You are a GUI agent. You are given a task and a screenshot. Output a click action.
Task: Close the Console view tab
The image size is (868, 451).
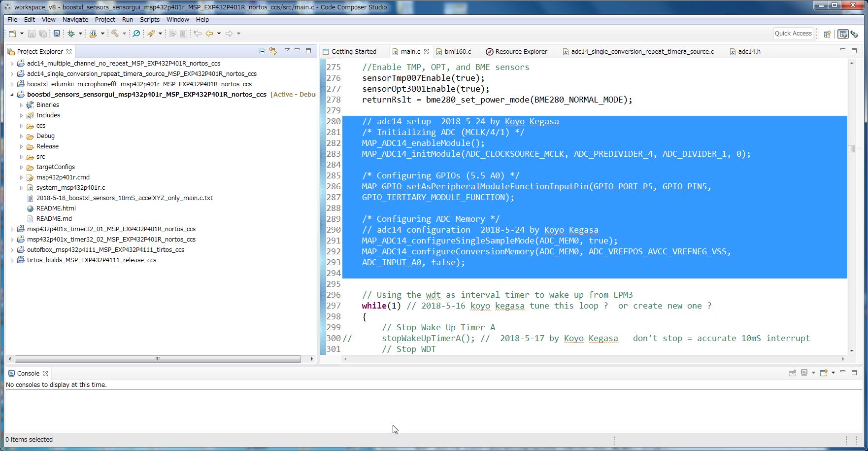coord(45,374)
